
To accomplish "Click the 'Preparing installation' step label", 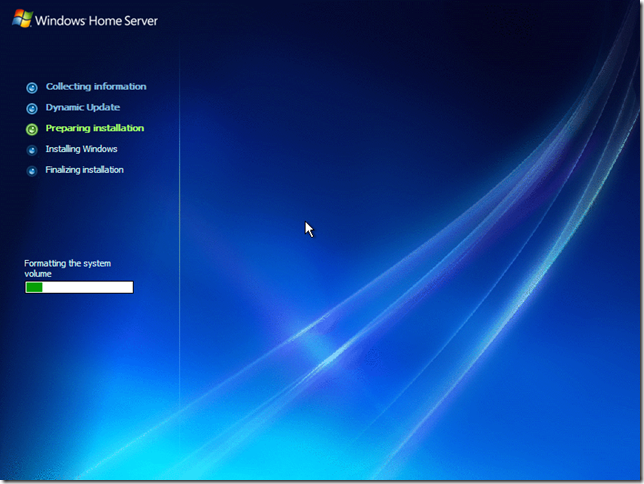I will pyautogui.click(x=95, y=128).
